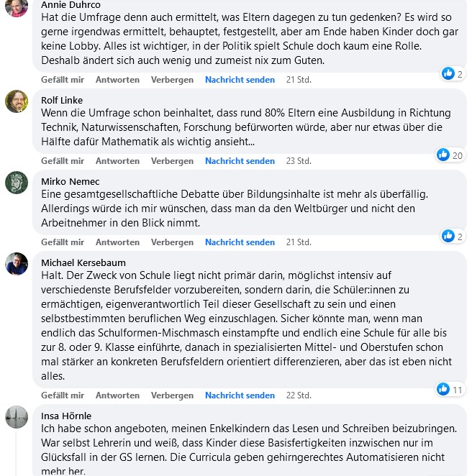Click like reaction badge on Michael Kersebaum's comment
Viewport: 472px width, 476px height.
click(x=443, y=389)
